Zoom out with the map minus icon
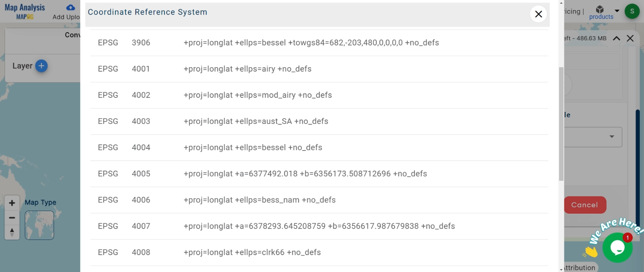Viewport: 644px width, 272px height. click(12, 217)
